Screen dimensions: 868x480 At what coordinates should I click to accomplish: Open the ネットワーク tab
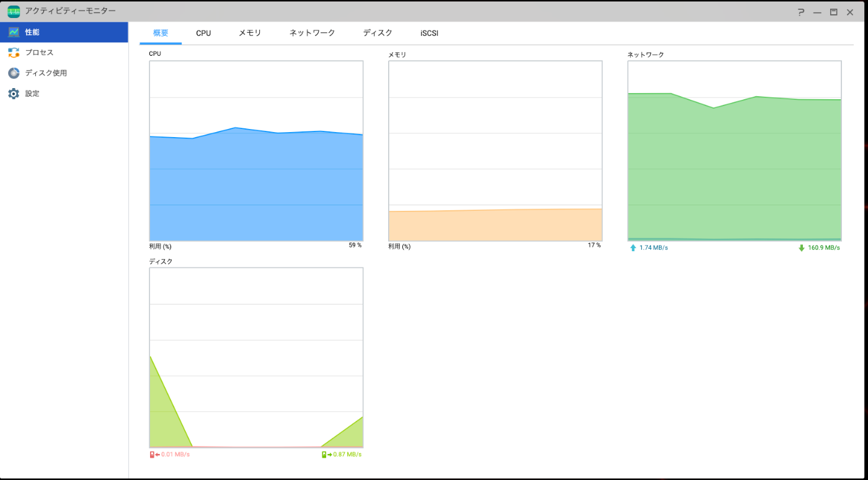(x=312, y=33)
